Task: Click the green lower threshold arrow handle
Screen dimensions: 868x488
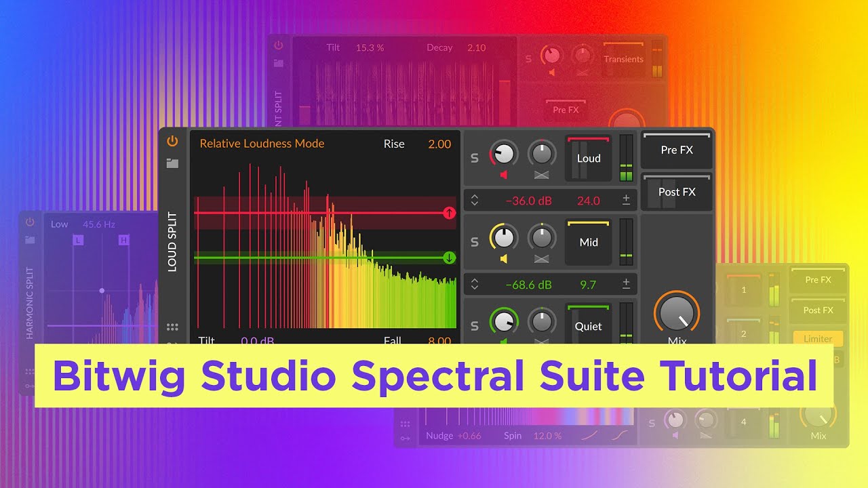Action: point(449,258)
